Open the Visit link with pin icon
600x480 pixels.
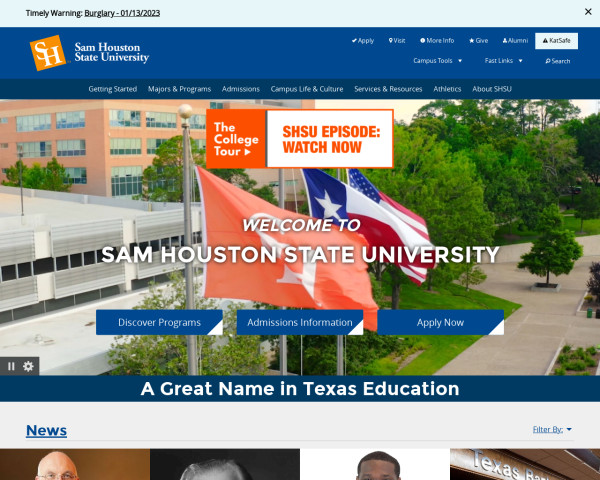(x=397, y=41)
